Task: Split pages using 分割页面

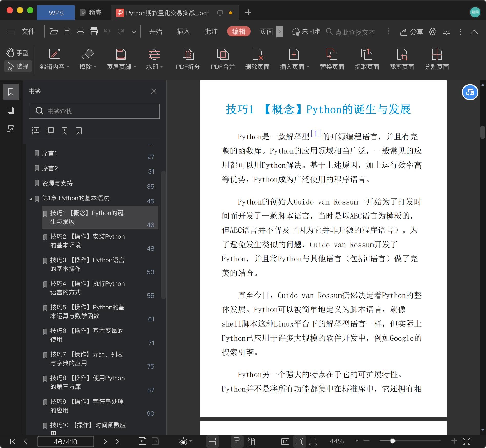Action: pyautogui.click(x=437, y=59)
